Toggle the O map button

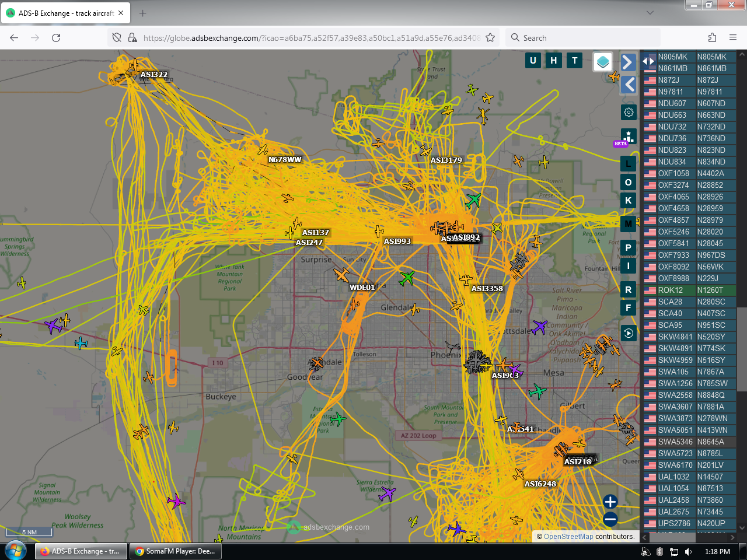[629, 183]
